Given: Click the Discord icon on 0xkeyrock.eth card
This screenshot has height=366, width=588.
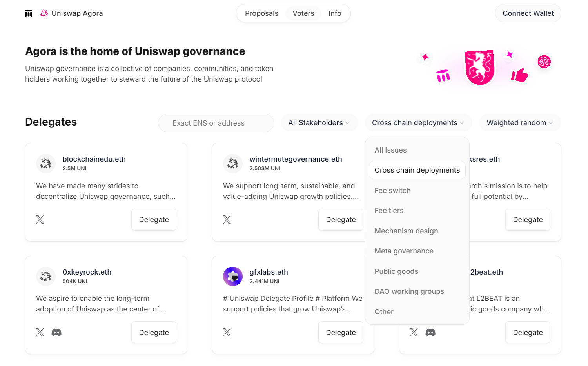Looking at the screenshot, I should point(56,333).
